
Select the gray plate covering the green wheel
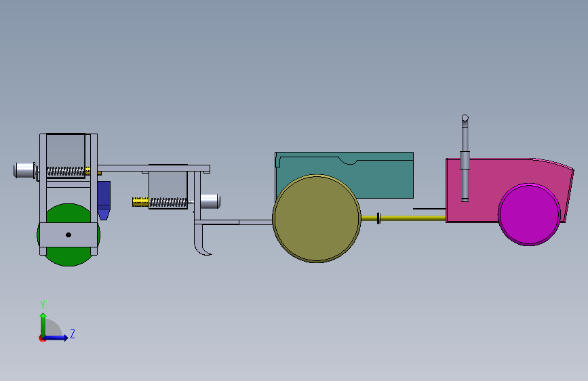68,235
